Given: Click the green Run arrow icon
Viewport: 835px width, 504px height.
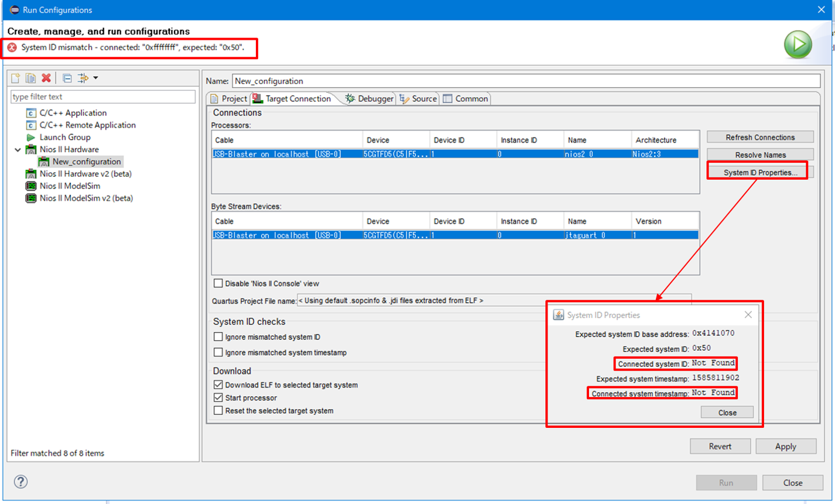Looking at the screenshot, I should tap(798, 44).
